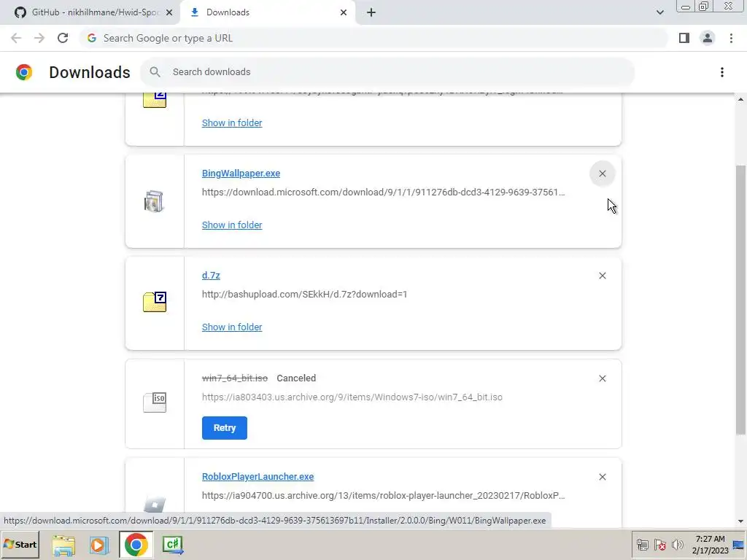Go forward to next page
Viewport: 747px width, 560px height.
pyautogui.click(x=39, y=38)
